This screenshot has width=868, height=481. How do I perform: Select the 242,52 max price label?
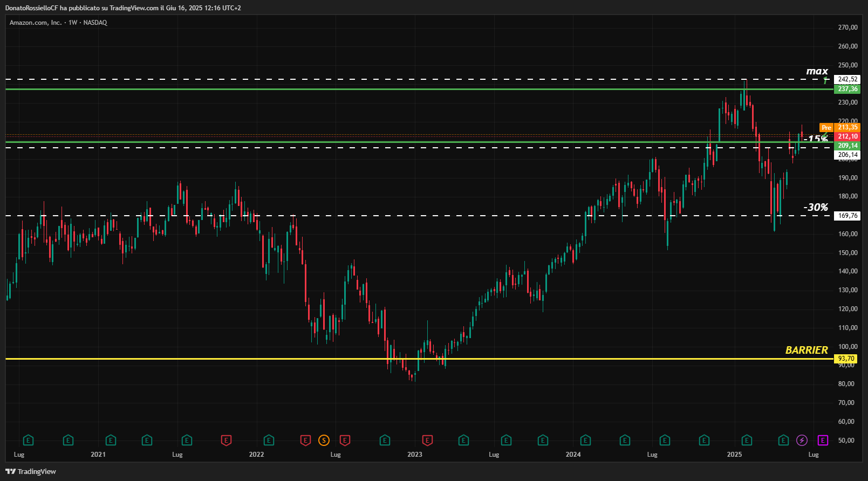pyautogui.click(x=848, y=79)
